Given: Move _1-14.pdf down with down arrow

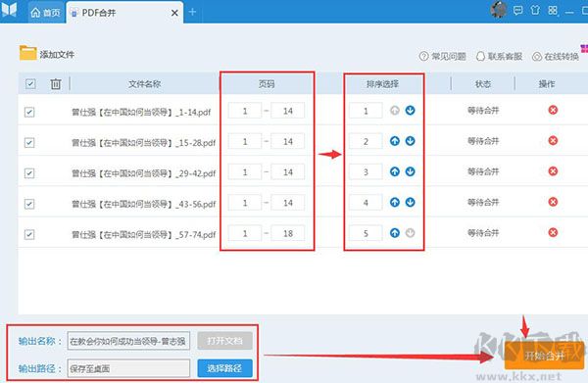Looking at the screenshot, I should point(410,111).
